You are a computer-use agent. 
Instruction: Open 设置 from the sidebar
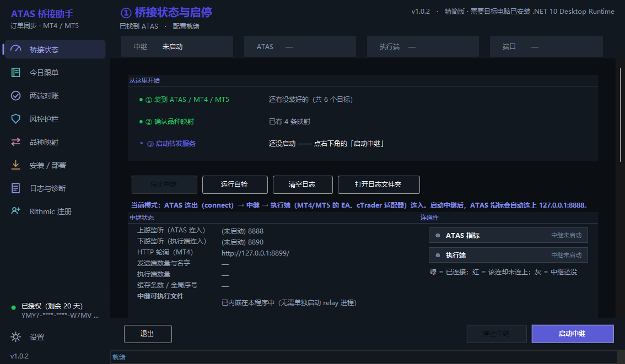point(55,337)
